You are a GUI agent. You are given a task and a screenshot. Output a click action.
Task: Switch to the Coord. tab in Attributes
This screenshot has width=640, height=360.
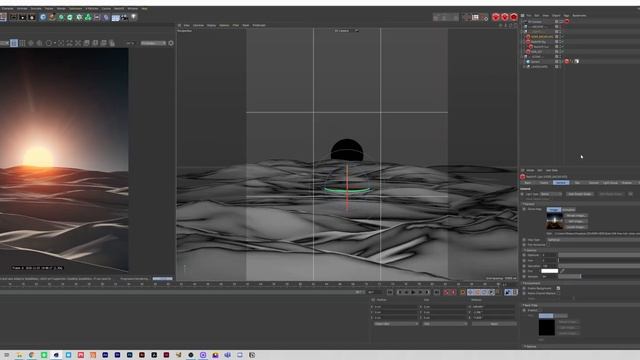click(x=544, y=183)
